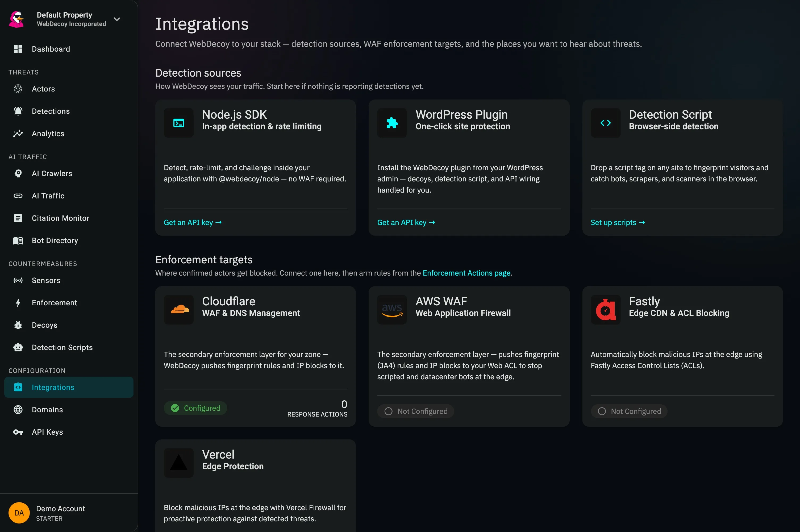Open API Keys in the sidebar
This screenshot has height=532, width=800.
click(x=69, y=432)
